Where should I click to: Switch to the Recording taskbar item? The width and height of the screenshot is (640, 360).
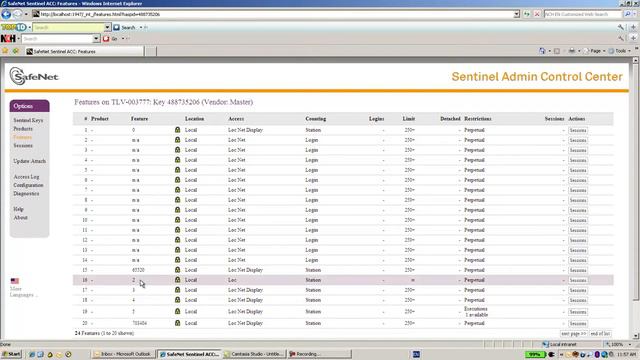(x=319, y=354)
